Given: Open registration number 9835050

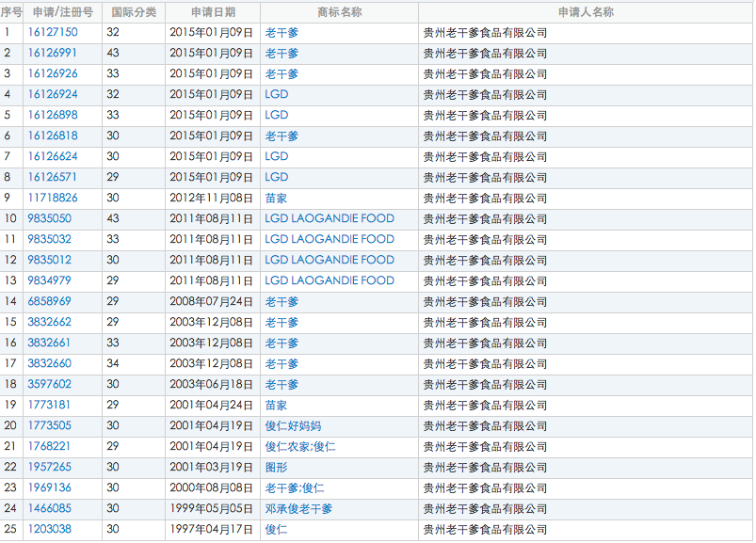Looking at the screenshot, I should tap(50, 218).
